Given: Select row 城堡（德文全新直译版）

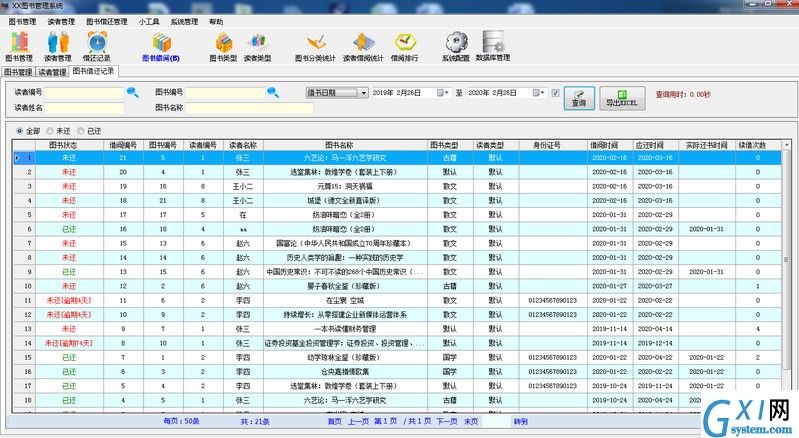Looking at the screenshot, I should coord(396,201).
